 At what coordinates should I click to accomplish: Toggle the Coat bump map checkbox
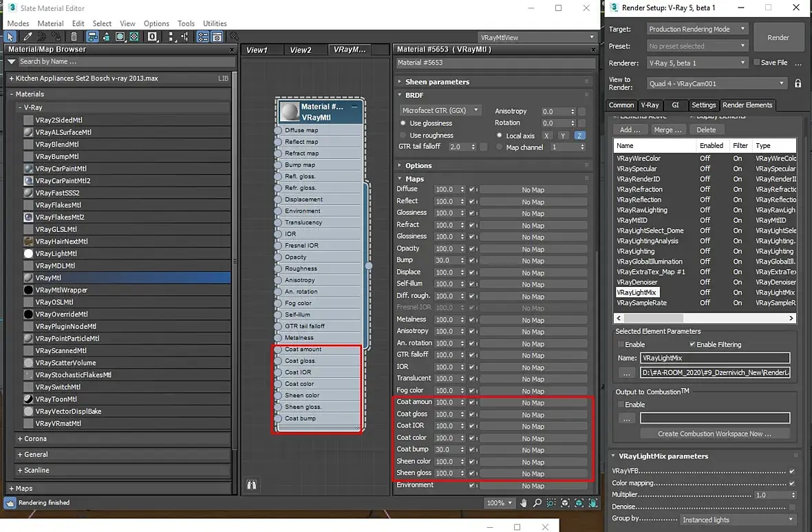pyautogui.click(x=472, y=449)
